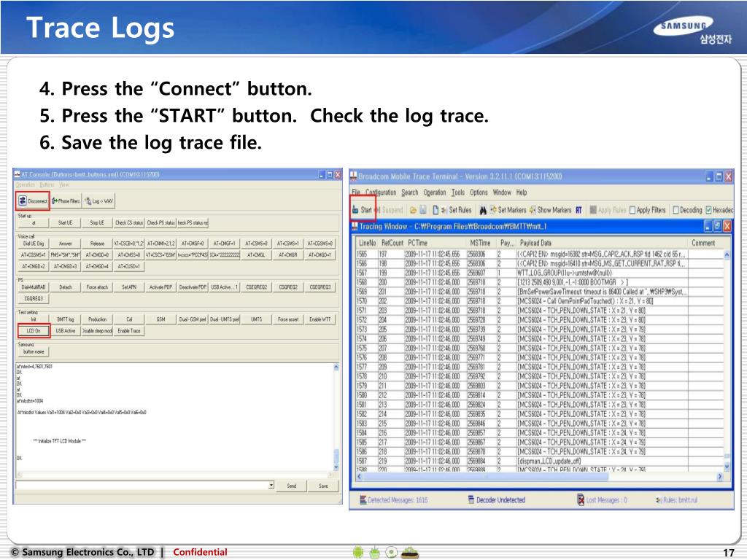Screen dimensions: 747x560
Task: Click the UMTS button under Test setting
Action: (x=256, y=319)
